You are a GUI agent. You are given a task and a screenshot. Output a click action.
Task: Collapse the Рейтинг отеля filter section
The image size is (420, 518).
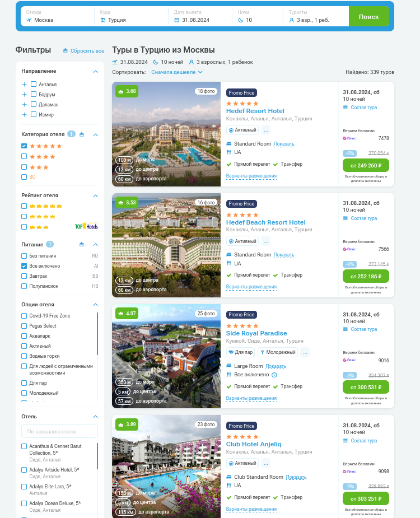(x=96, y=196)
